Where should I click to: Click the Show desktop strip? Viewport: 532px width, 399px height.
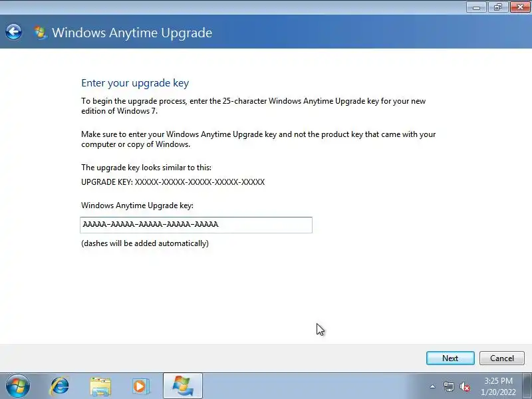527,386
